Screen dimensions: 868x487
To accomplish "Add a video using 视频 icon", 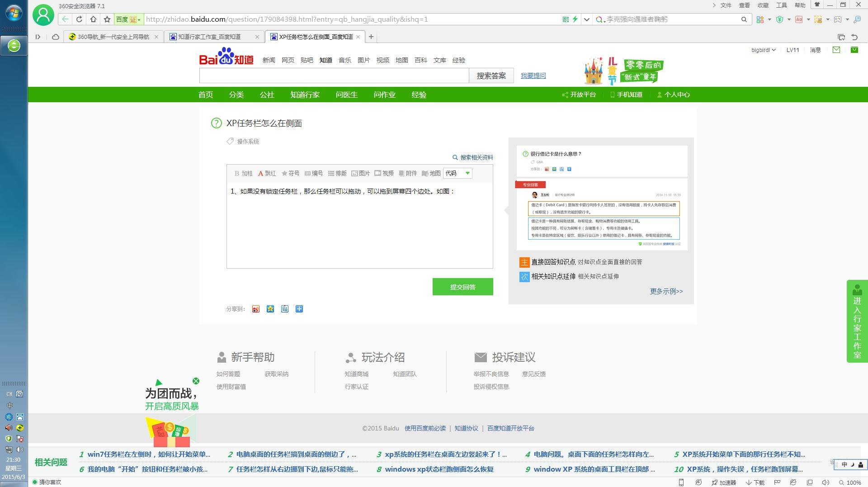I will point(385,173).
